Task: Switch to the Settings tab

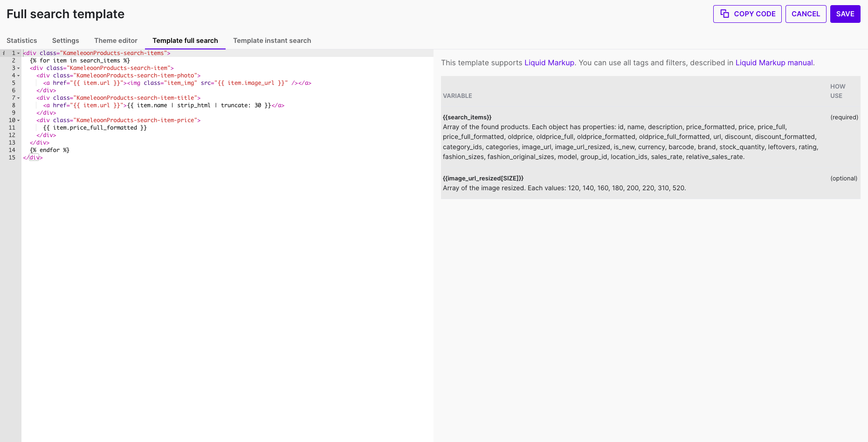Action: [66, 41]
